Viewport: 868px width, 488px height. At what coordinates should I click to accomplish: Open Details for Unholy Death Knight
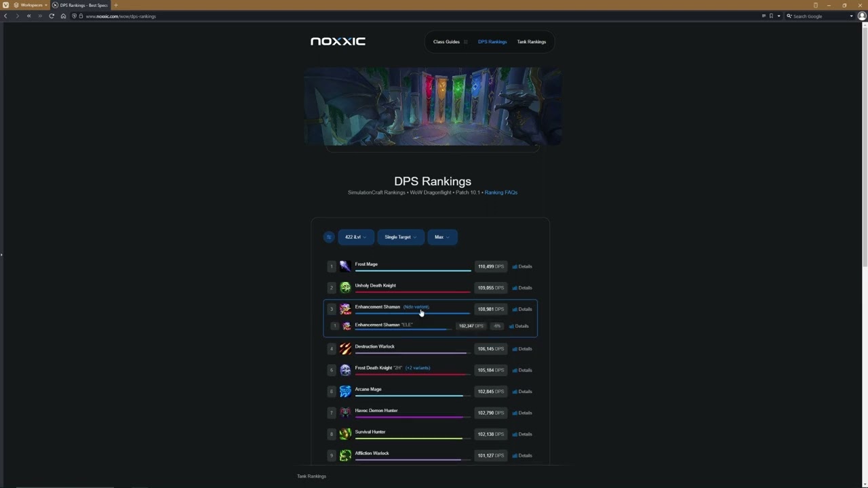[522, 287]
